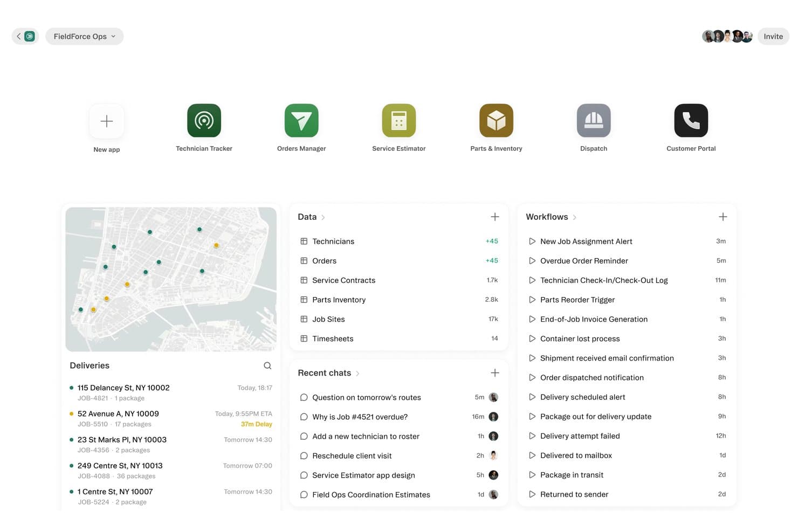Screen dimensions: 798x532
Task: Search deliveries using the magnifier icon
Action: tap(267, 365)
